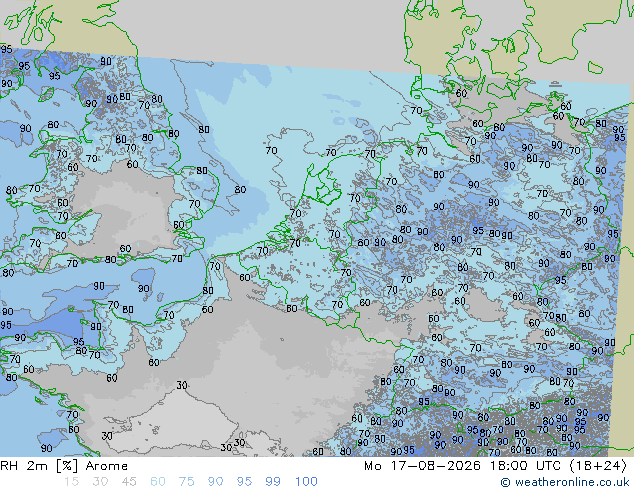Pick the 30 value in the legend scale
This screenshot has height=490, width=634.
pyautogui.click(x=100, y=482)
